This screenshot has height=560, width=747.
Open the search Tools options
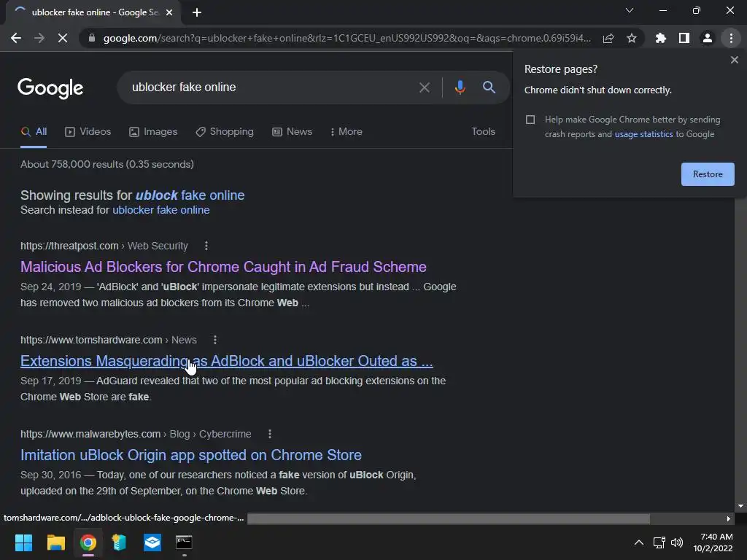click(x=483, y=132)
